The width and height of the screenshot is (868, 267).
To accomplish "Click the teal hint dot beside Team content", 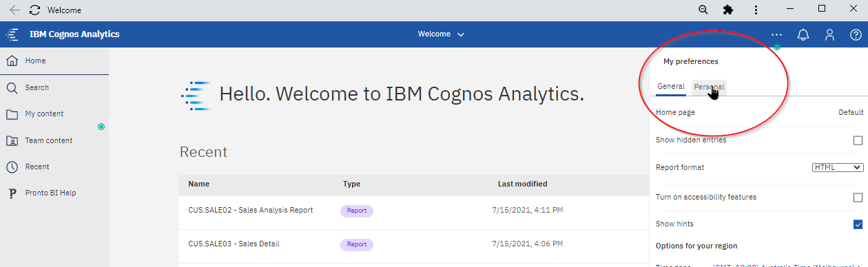I will 101,127.
